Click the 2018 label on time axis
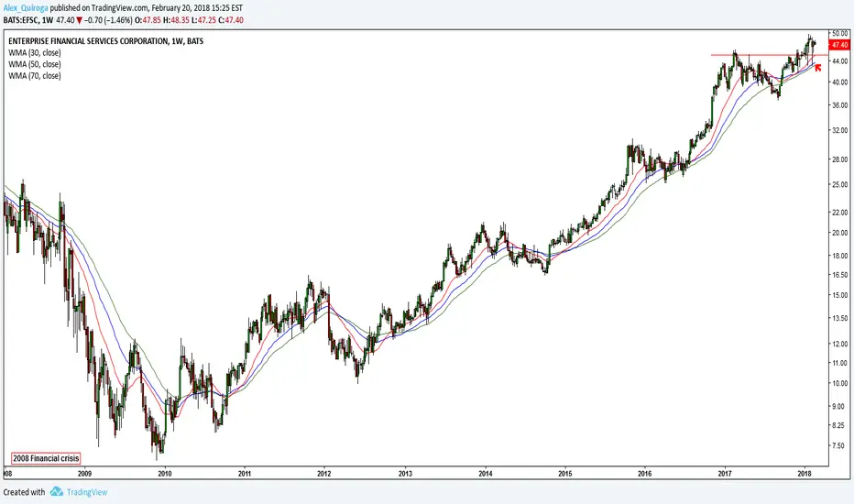Viewport: 854px width, 504px height. (805, 474)
